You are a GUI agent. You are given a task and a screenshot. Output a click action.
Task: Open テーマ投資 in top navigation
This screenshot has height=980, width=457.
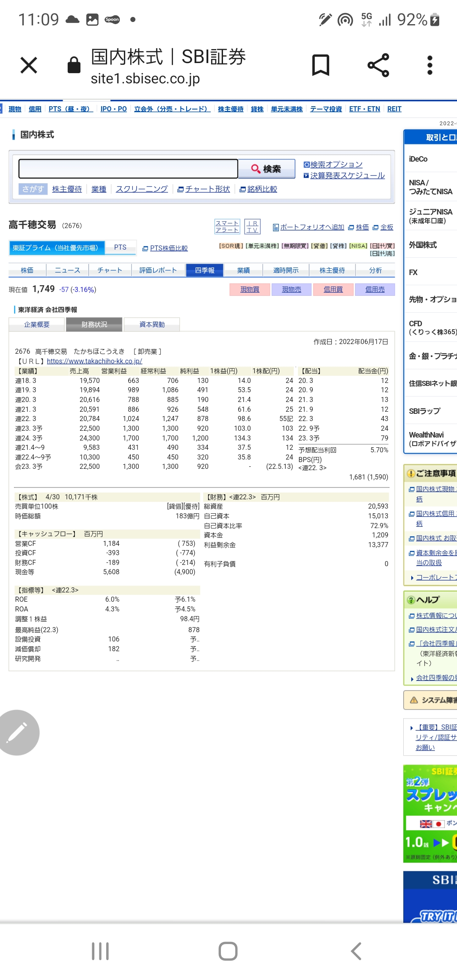click(326, 109)
